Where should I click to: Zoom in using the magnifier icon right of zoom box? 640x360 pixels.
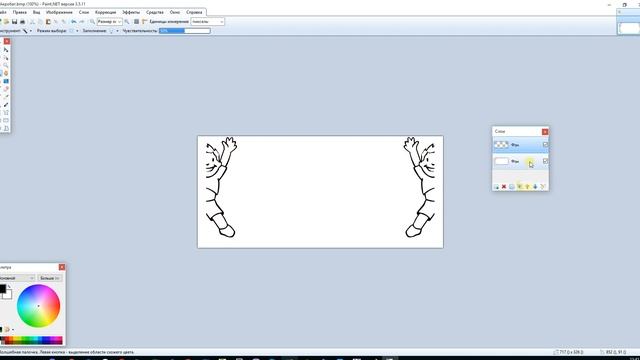click(127, 22)
